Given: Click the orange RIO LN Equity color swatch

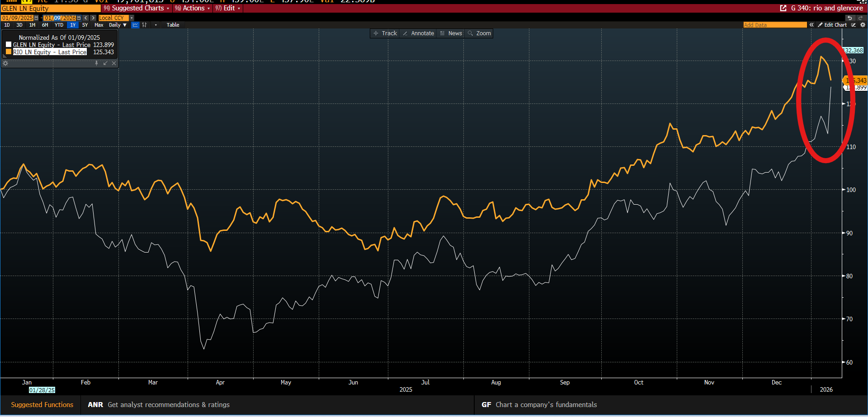Looking at the screenshot, I should click(x=9, y=52).
